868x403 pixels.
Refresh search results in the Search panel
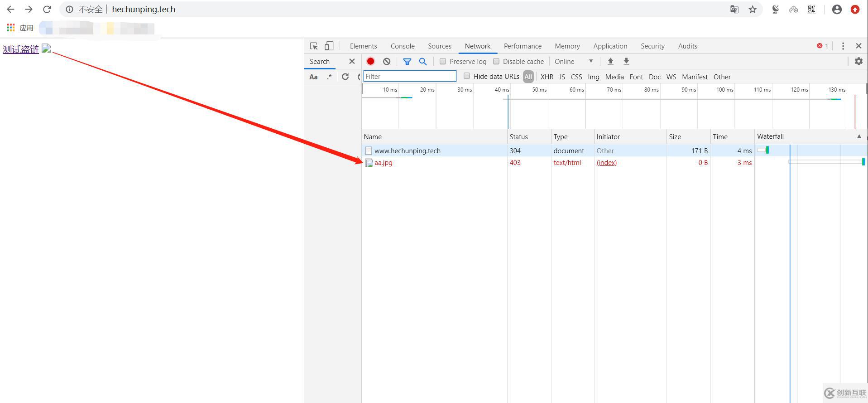345,77
